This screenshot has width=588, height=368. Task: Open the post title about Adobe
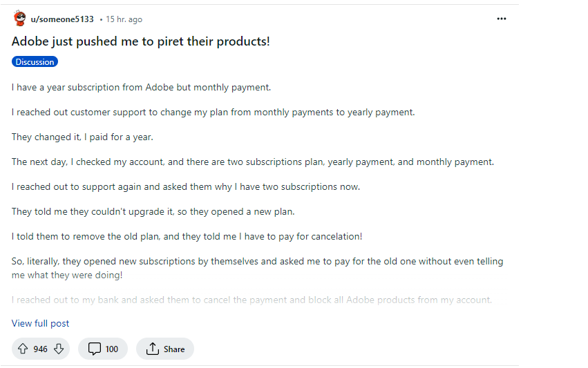click(x=141, y=41)
